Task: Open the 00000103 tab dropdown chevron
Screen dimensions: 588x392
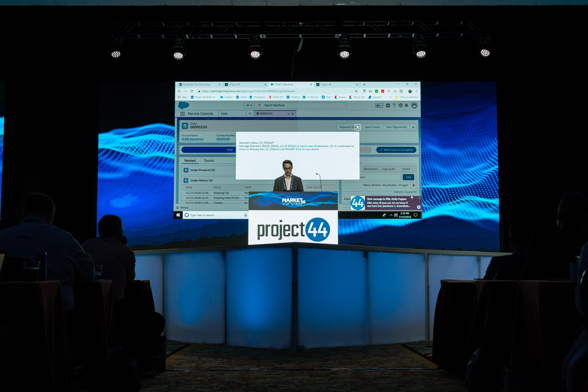Action: click(x=288, y=114)
